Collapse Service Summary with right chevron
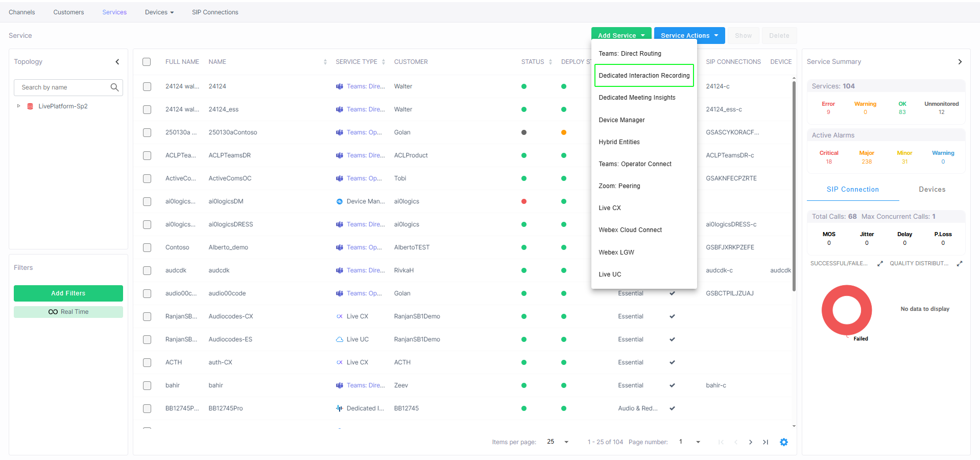Viewport: 980px width, 460px height. [x=960, y=62]
